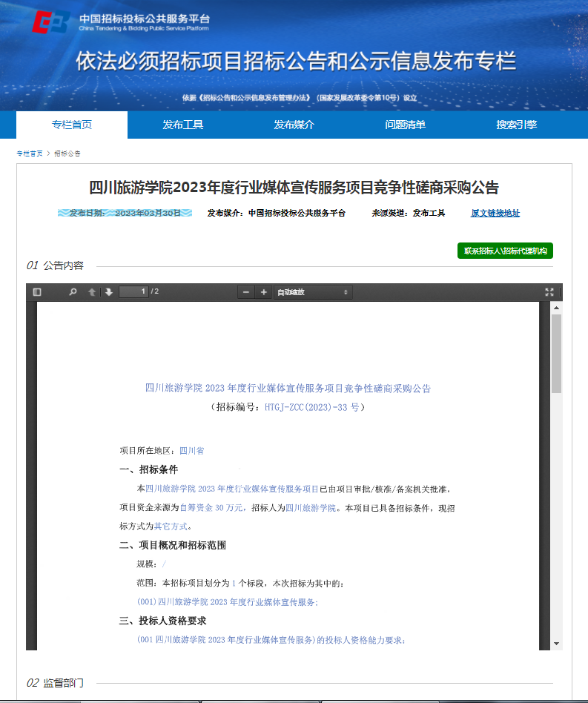Image resolution: width=588 pixels, height=703 pixels.
Task: Zoom in with the plus button
Action: click(263, 292)
